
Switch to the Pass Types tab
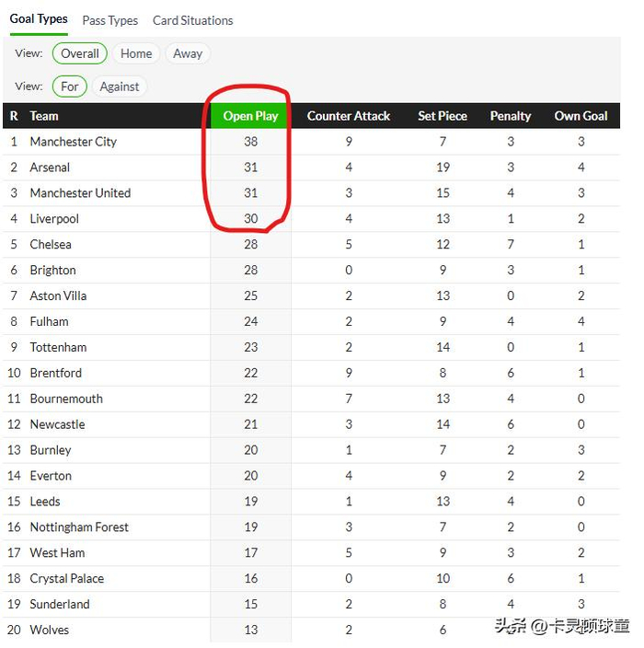pos(109,20)
